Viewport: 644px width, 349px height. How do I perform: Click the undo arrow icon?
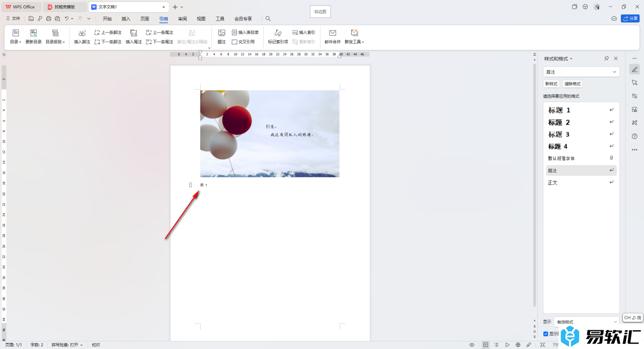coord(66,19)
